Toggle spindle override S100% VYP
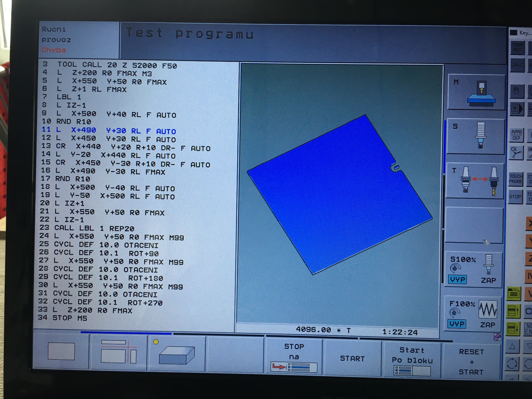Screen dimensions: 532x399 (x=457, y=280)
